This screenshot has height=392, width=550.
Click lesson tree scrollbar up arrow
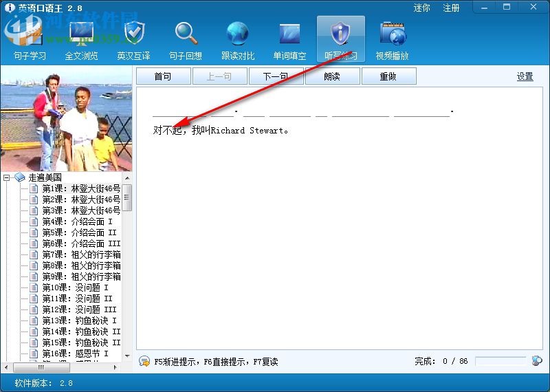(x=127, y=178)
